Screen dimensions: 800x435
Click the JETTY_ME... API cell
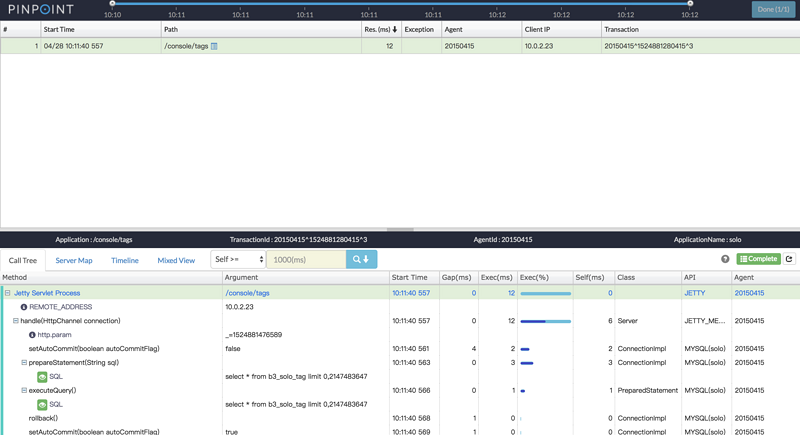705,321
